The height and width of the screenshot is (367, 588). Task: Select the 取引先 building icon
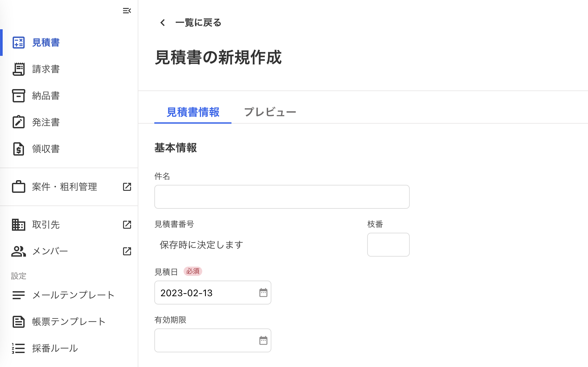tap(19, 225)
